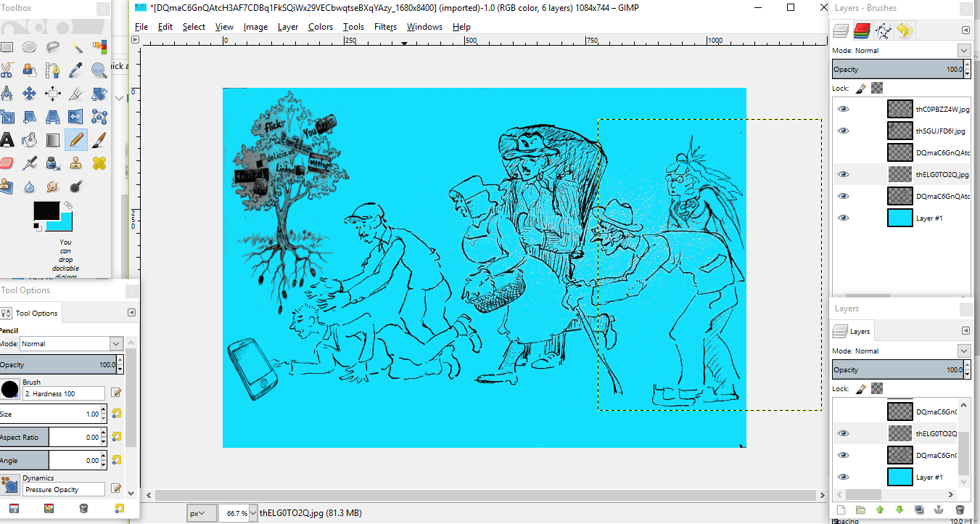Click the delete layer trash icon

(960, 510)
